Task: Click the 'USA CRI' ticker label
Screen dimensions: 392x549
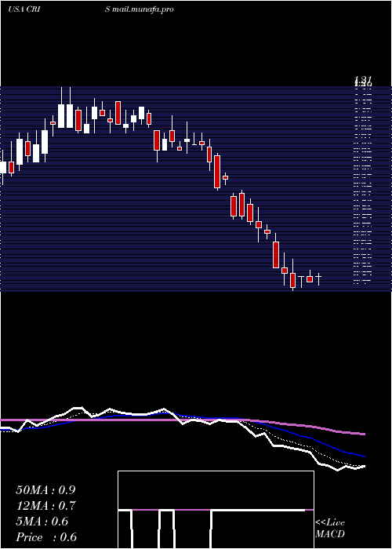Action: tap(24, 9)
